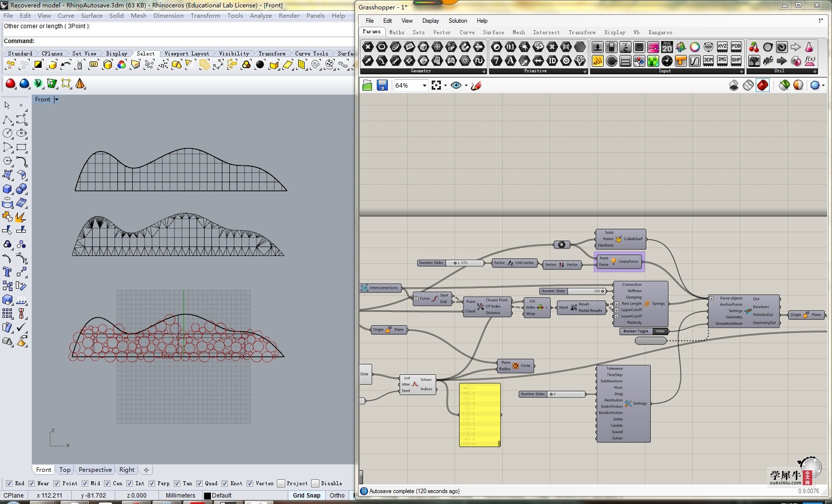Expand the Input panel in Grasshopper
Screen dimensions: 832x504
(742, 71)
